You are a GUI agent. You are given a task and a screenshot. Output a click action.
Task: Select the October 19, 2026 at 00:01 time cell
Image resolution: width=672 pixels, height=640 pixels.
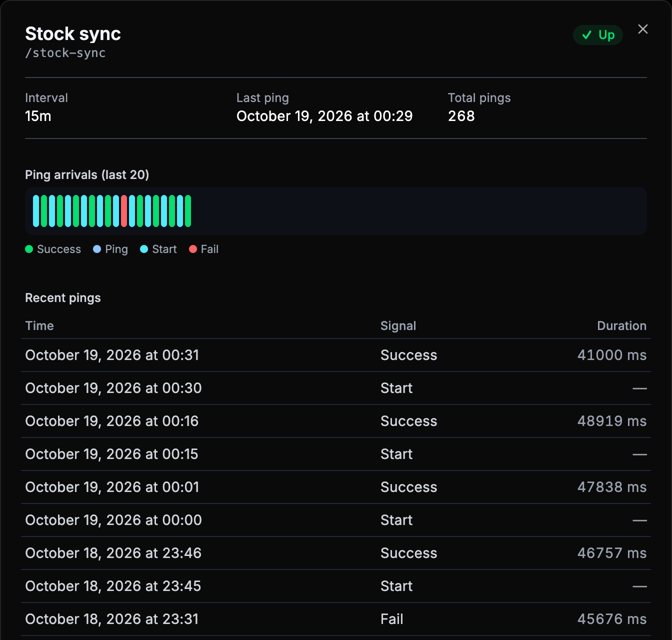(x=112, y=487)
